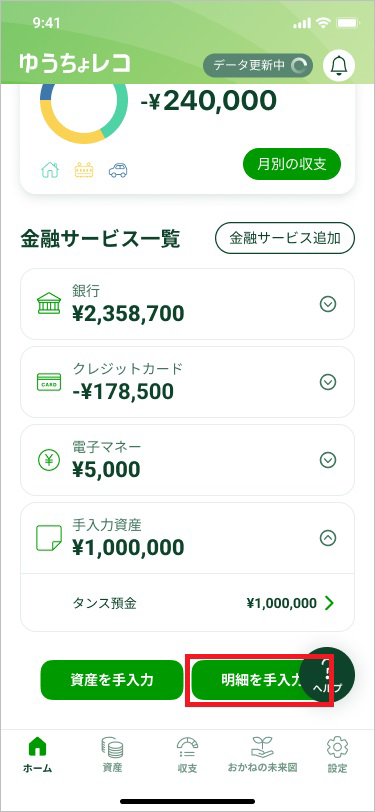Open notifications via the bell icon

pyautogui.click(x=339, y=65)
